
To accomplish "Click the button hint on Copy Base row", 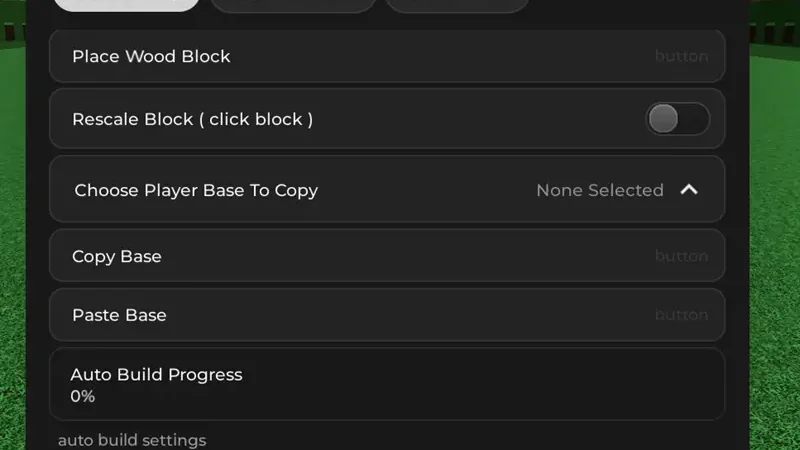I will pyautogui.click(x=681, y=256).
